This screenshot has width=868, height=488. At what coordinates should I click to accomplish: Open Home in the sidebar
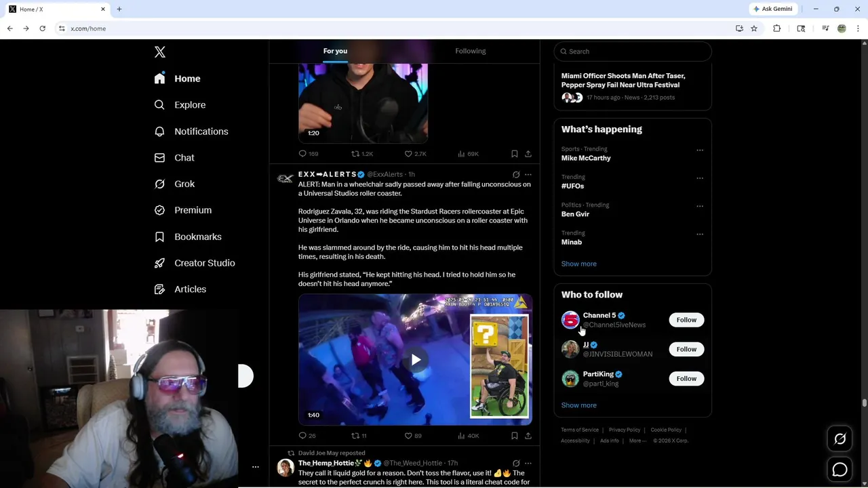tap(177, 79)
